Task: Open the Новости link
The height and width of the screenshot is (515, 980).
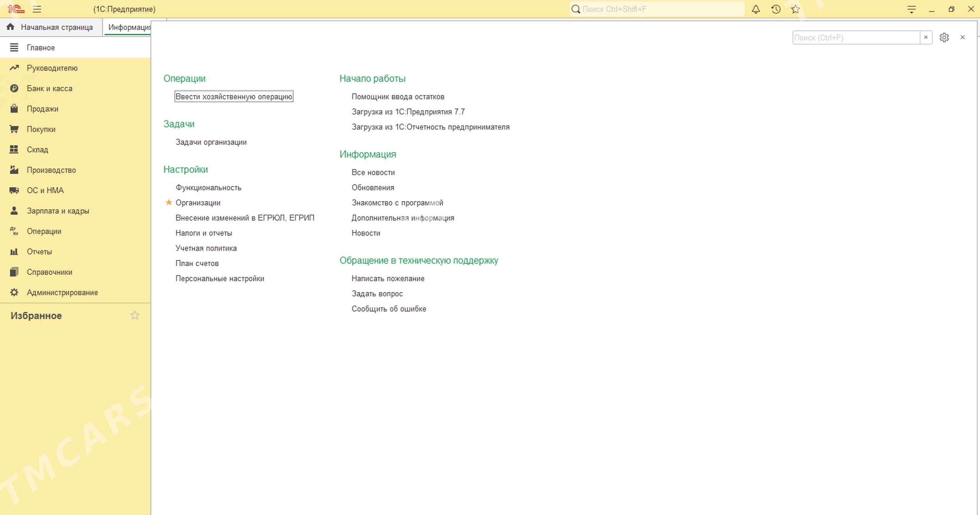Action: coord(366,233)
